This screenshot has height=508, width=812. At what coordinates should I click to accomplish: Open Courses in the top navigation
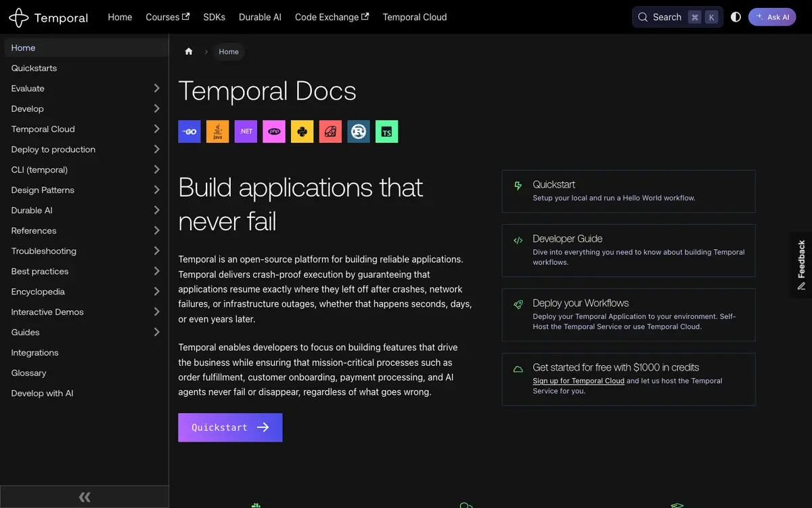(168, 17)
